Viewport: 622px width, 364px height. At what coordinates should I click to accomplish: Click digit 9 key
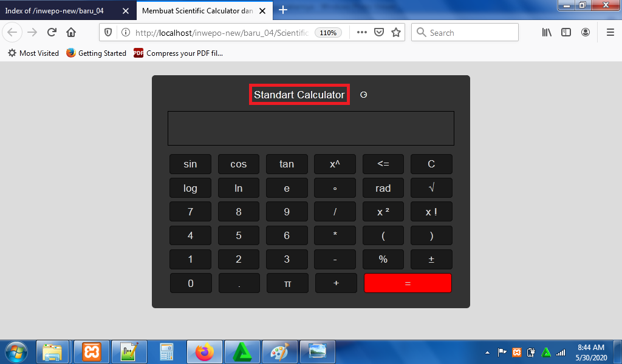(x=287, y=212)
